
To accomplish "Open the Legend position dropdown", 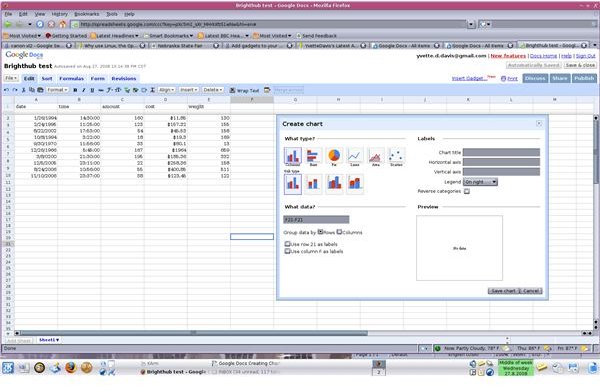I will click(x=480, y=182).
